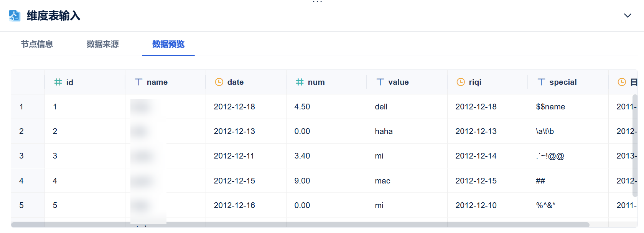This screenshot has width=644, height=233.
Task: Open the 节点信息 tab
Action: 37,44
